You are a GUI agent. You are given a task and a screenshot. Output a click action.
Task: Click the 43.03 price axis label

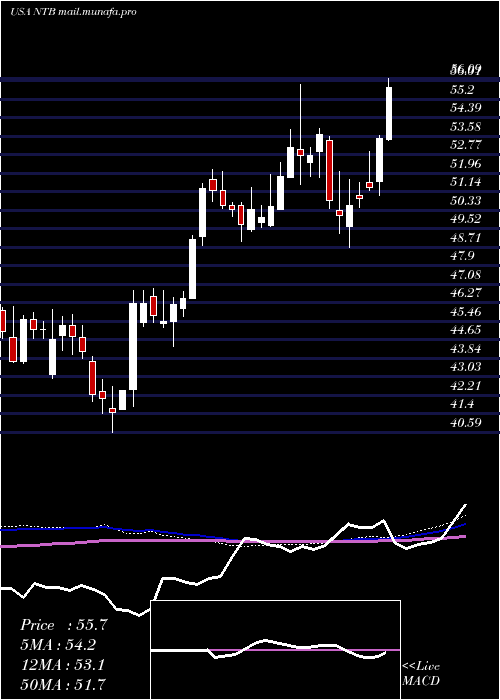pos(466,367)
